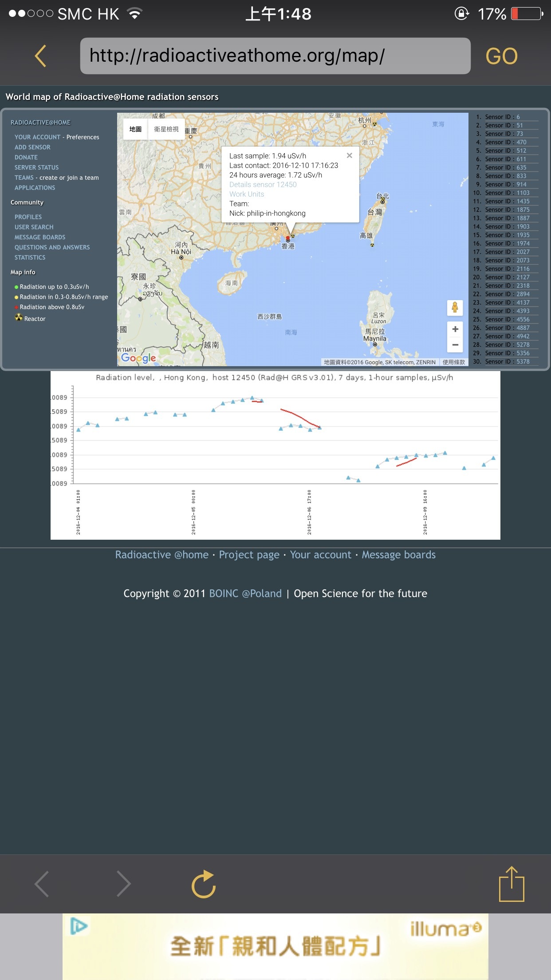551x980 pixels.
Task: Open TEAMS in sidebar
Action: click(x=24, y=178)
